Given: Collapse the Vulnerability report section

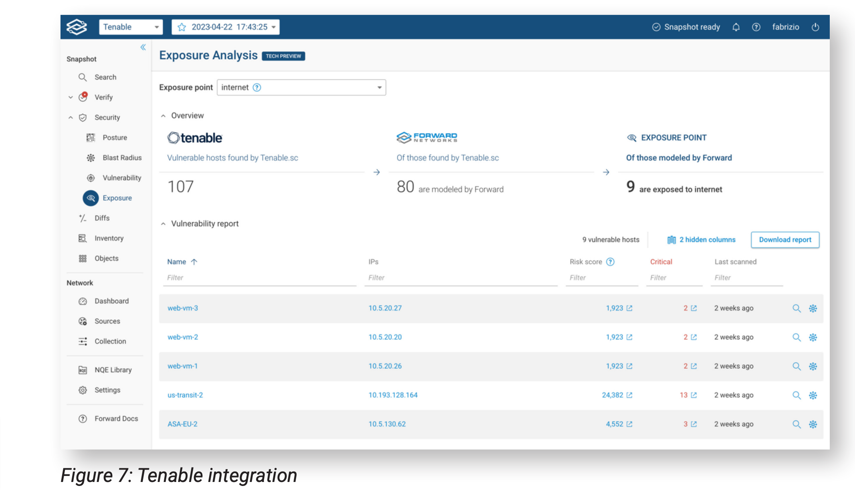Looking at the screenshot, I should coord(163,224).
